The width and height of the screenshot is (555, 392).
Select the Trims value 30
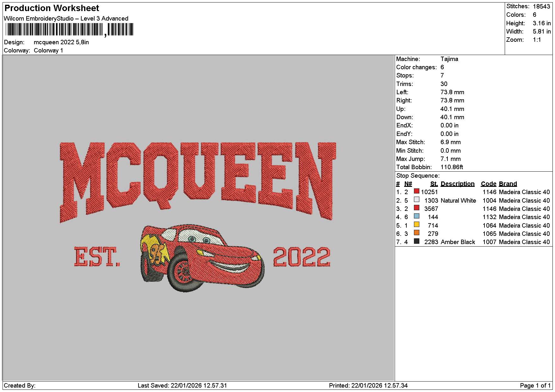click(444, 84)
